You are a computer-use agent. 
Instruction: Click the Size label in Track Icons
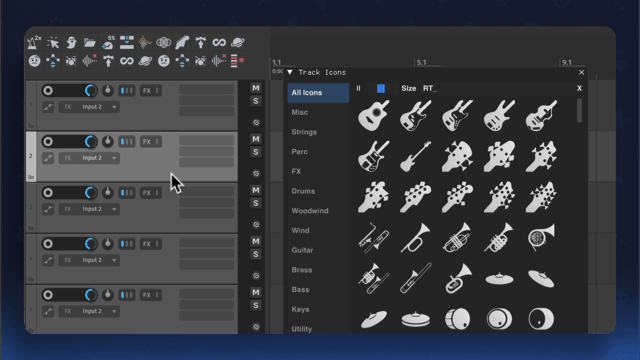click(x=409, y=88)
